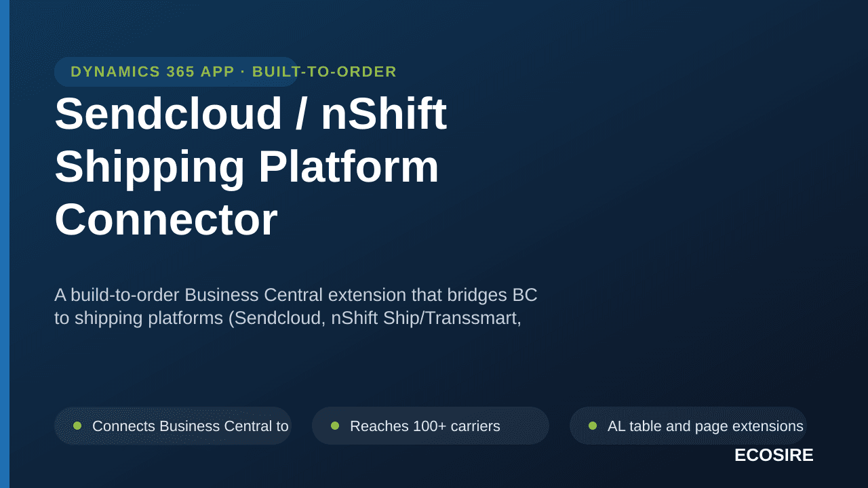Click the green bullet beside "Reaches 100+ carriers"

coord(335,426)
